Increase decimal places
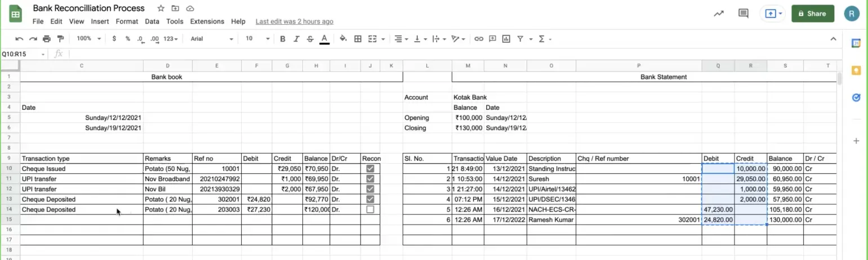 click(x=154, y=39)
